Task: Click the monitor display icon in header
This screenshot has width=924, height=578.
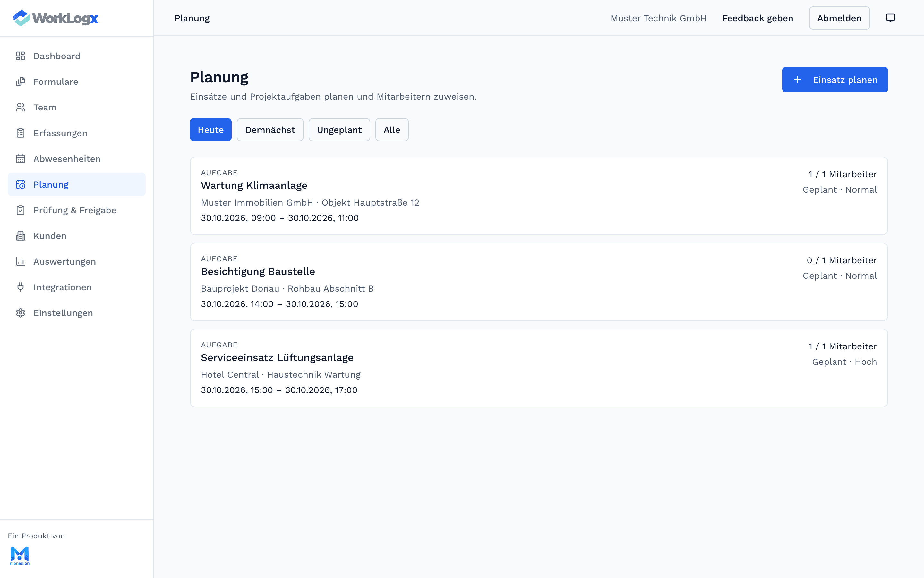Action: (890, 18)
